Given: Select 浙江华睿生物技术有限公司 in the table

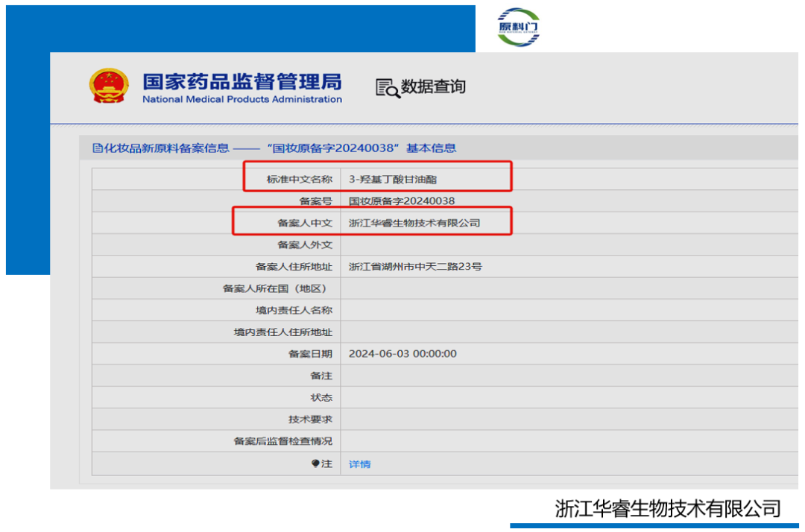Looking at the screenshot, I should coord(414,223).
